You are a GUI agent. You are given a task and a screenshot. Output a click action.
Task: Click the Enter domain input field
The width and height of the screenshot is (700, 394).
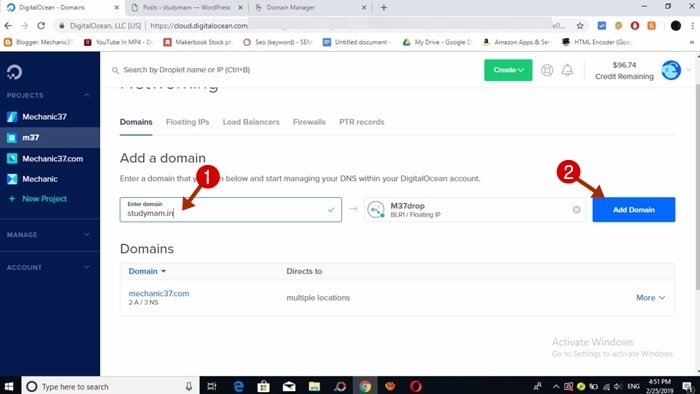(230, 210)
